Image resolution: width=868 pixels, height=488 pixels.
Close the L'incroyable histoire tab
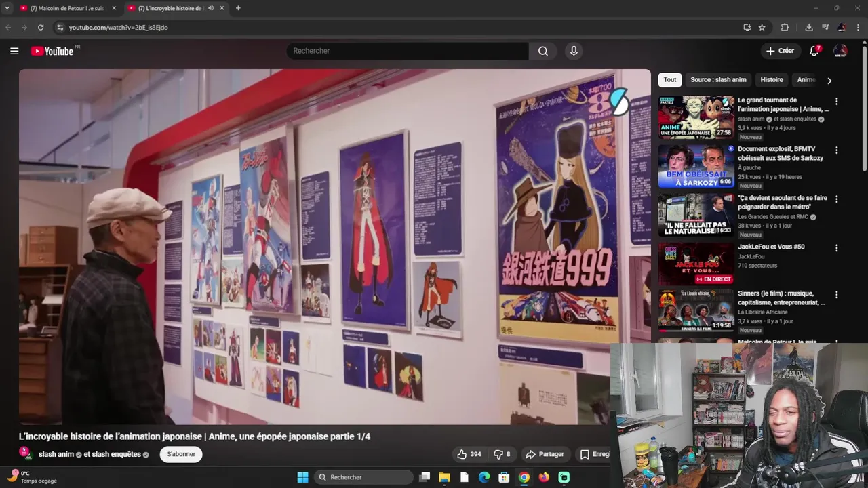222,8
